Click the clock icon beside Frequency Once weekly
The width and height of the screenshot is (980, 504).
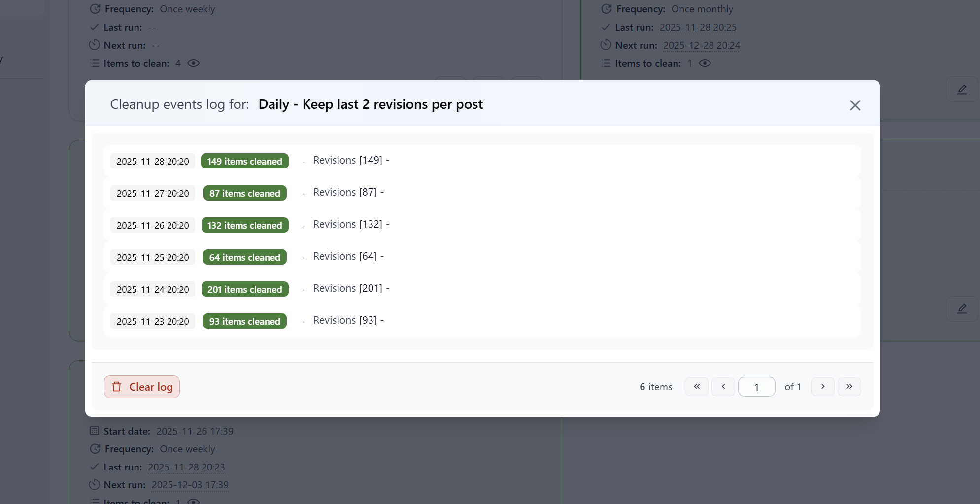tap(94, 8)
